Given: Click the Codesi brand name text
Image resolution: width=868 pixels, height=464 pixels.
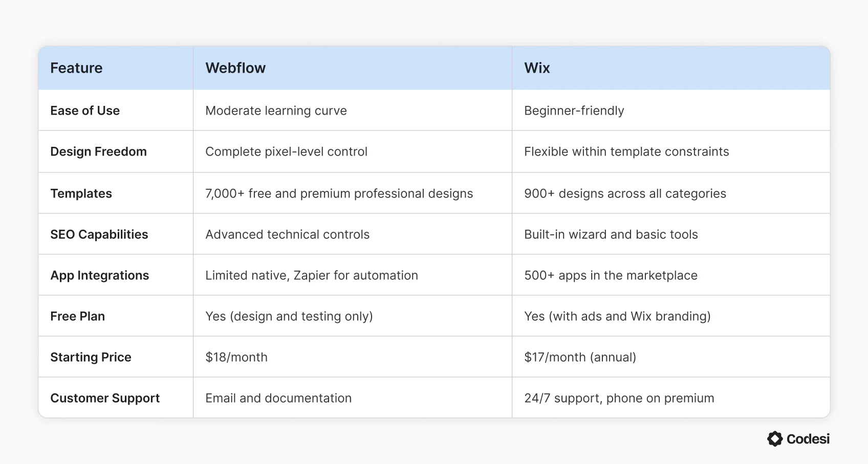Looking at the screenshot, I should click(x=808, y=439).
